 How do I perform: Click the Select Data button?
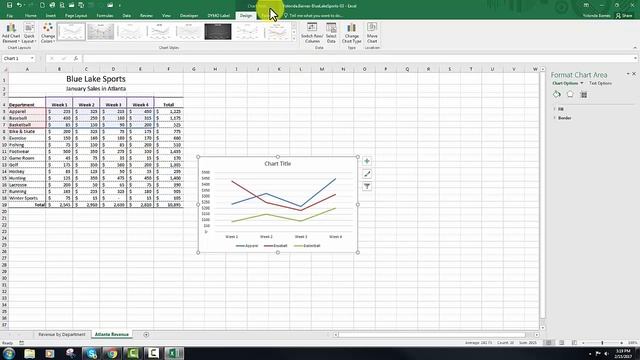click(331, 33)
